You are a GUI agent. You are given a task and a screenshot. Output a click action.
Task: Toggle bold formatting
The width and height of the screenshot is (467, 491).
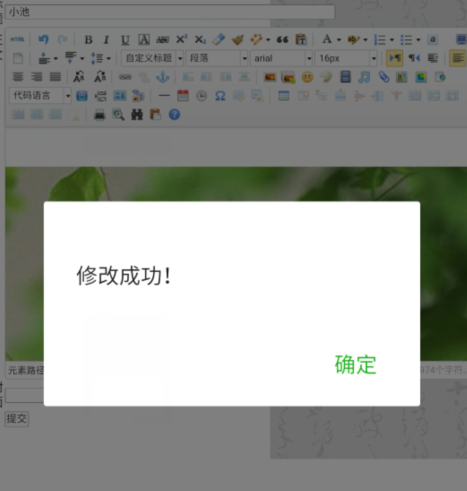88,40
